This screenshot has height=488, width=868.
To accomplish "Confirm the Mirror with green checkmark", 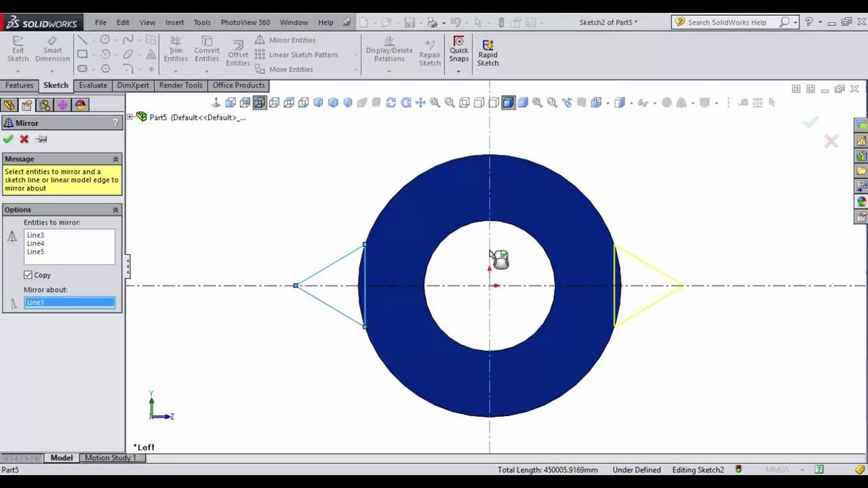I will [8, 139].
